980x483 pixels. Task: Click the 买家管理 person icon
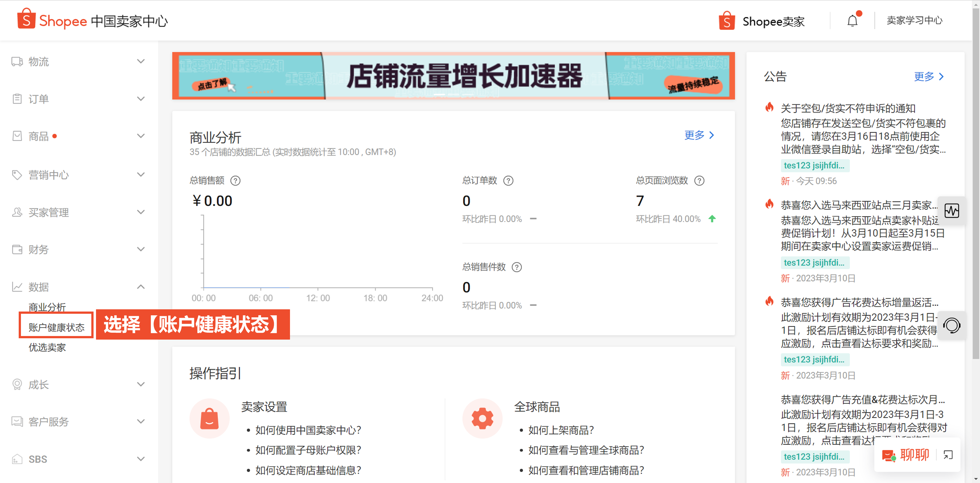[x=17, y=212]
